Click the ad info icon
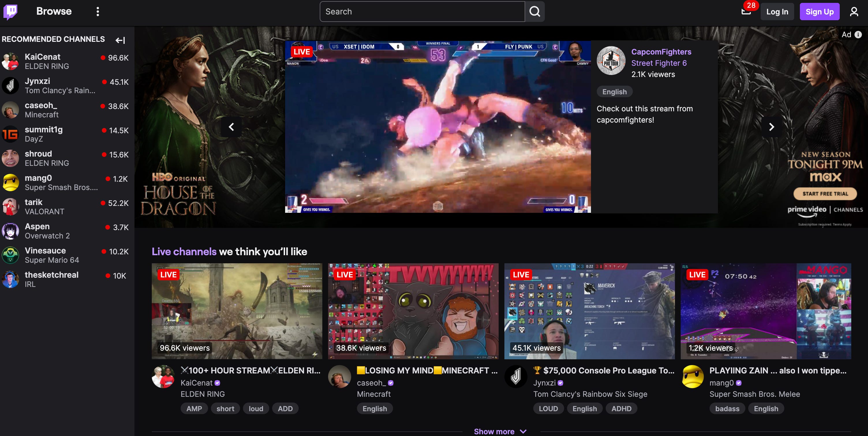Image resolution: width=868 pixels, height=436 pixels. point(858,35)
